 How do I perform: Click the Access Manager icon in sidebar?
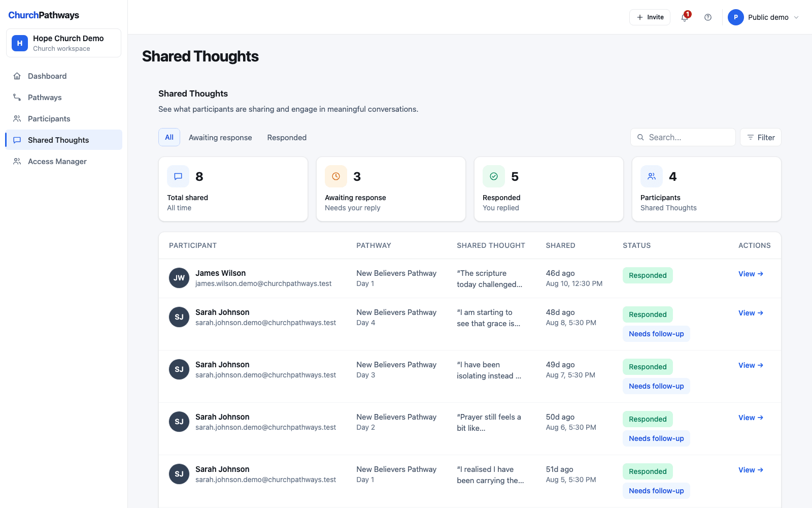[17, 162]
